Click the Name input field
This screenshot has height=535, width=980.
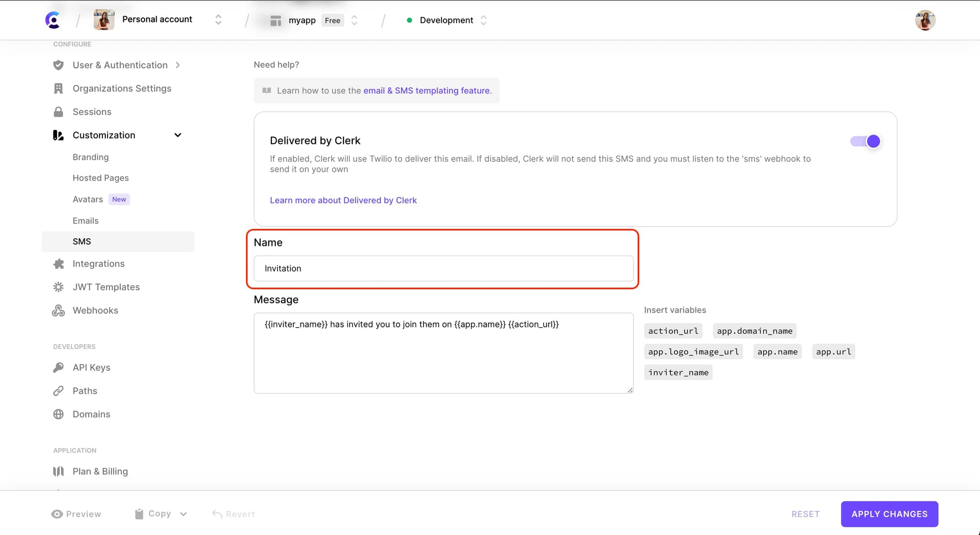coord(443,268)
